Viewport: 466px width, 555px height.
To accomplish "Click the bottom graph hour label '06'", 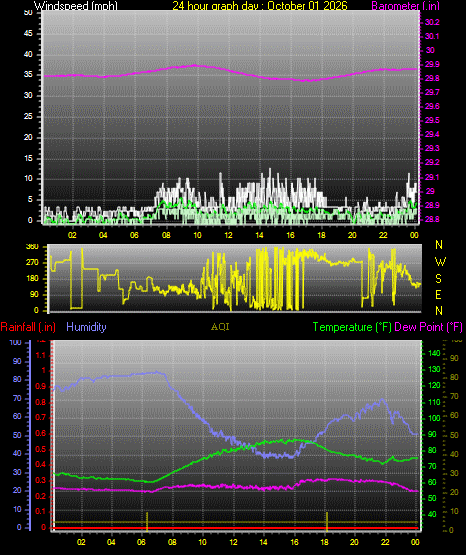I will 141,542.
